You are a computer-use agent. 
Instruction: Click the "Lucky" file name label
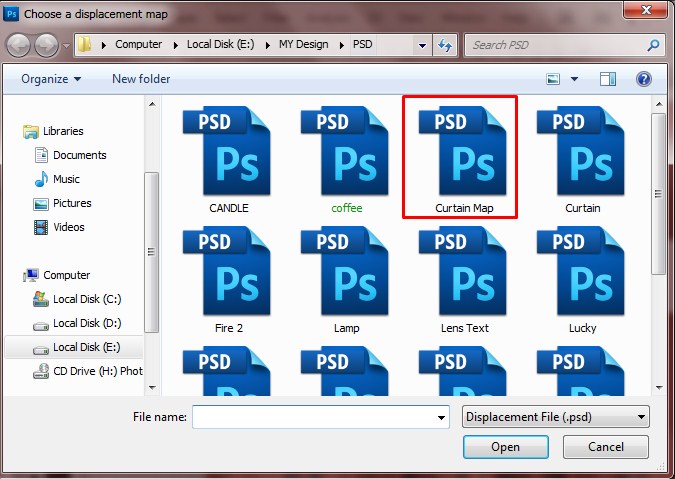pyautogui.click(x=582, y=328)
